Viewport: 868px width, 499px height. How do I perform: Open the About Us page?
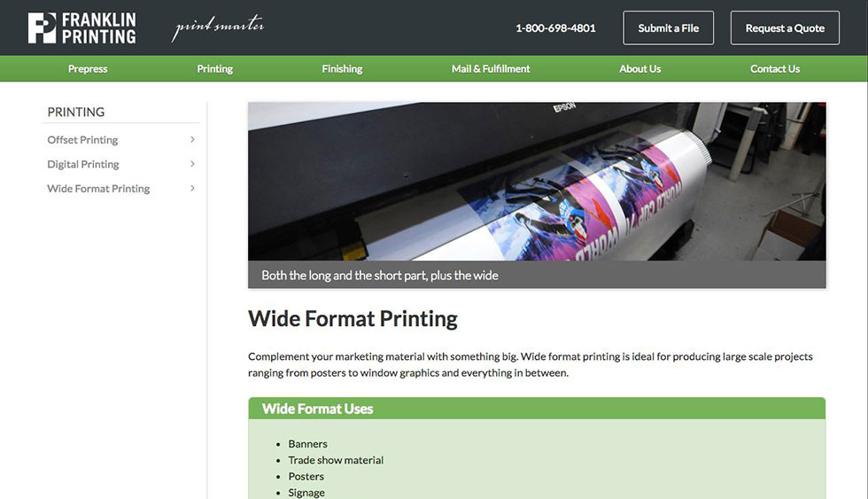(x=639, y=68)
